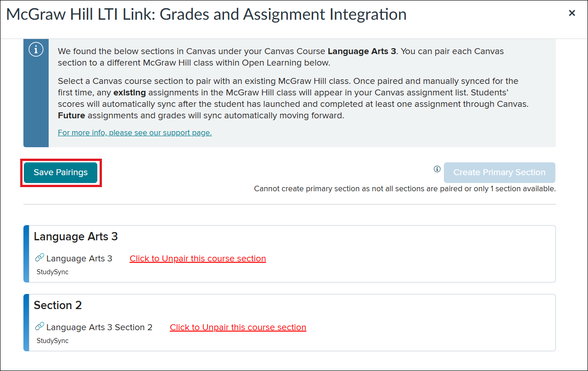
Task: Click the paired class name Language Arts 3
Action: click(79, 258)
